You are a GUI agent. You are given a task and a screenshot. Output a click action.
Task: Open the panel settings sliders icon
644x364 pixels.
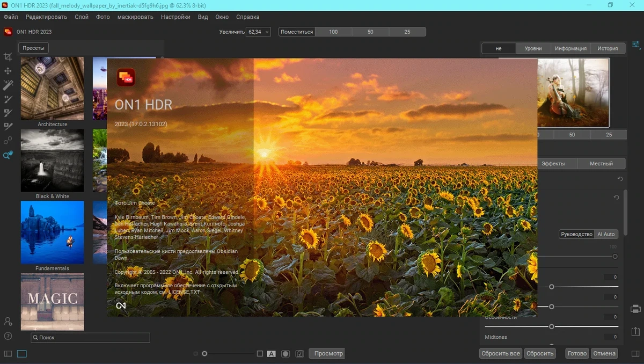pos(636,44)
